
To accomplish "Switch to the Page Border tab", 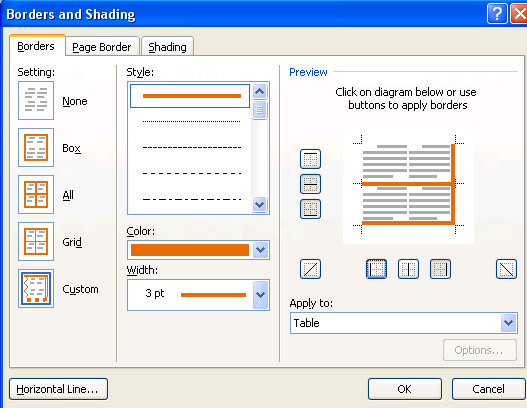I will (102, 46).
